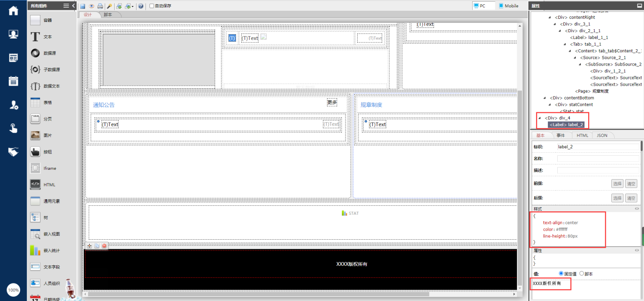This screenshot has width=644, height=301.
Task: Click the blue Help toolbar icon
Action: tap(141, 6)
